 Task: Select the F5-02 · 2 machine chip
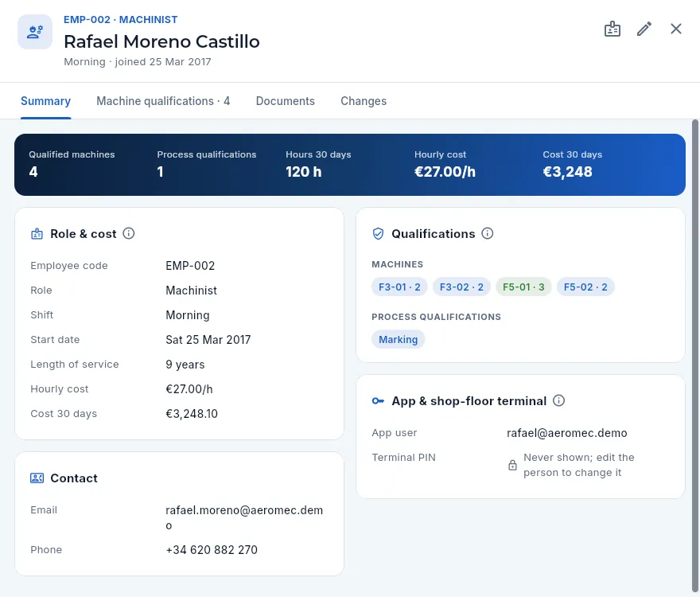coord(585,287)
